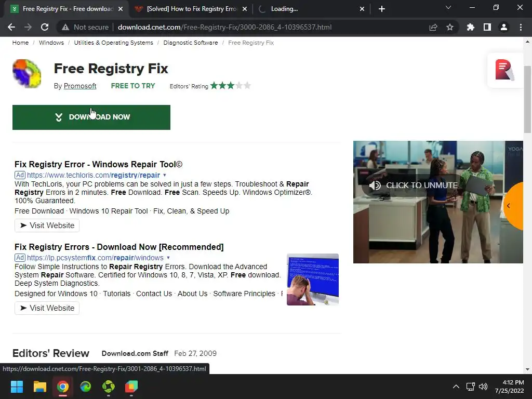532x399 pixels.
Task: Click the Download.com Staff author text
Action: 135,353
